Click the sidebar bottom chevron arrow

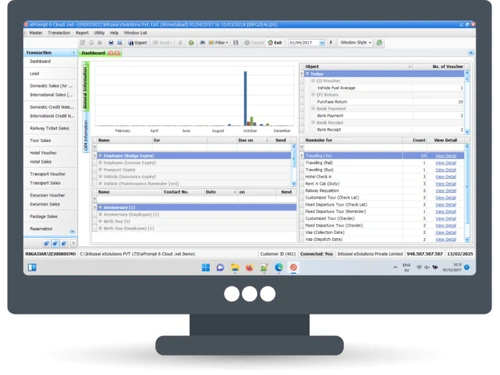pyautogui.click(x=73, y=243)
